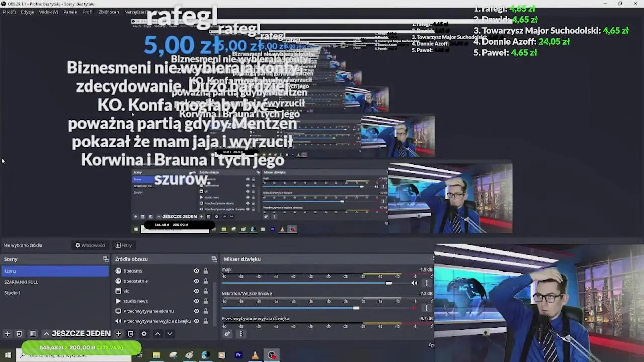Click the tipeostatnie browser source icon
This screenshot has width=644, height=362.
coord(118,281)
